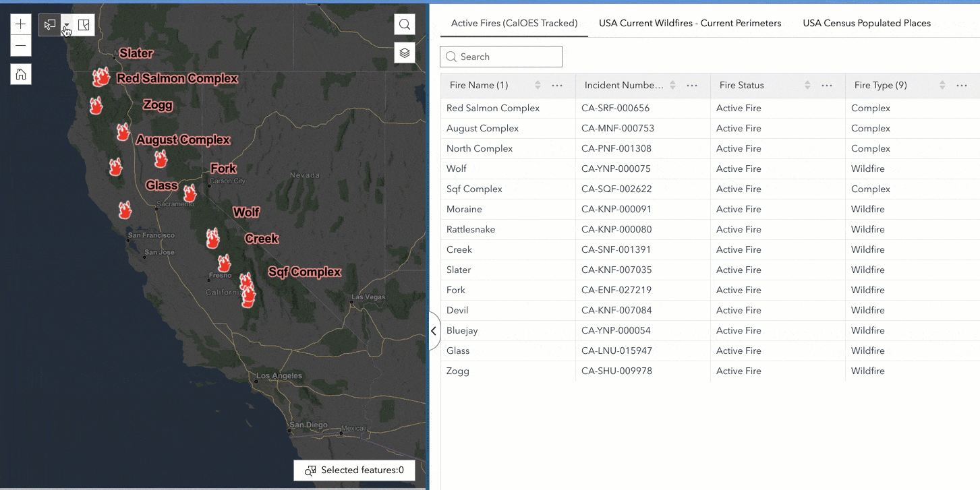
Task: Open the map search tool
Action: (405, 24)
